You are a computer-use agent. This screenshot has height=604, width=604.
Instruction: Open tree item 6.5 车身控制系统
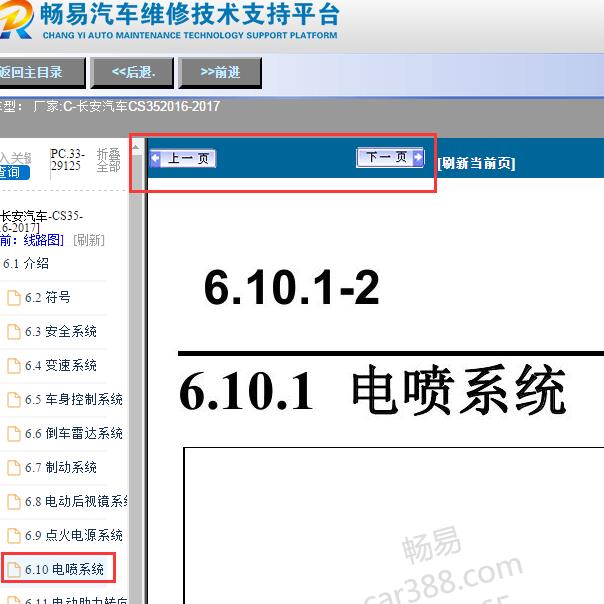[74, 399]
